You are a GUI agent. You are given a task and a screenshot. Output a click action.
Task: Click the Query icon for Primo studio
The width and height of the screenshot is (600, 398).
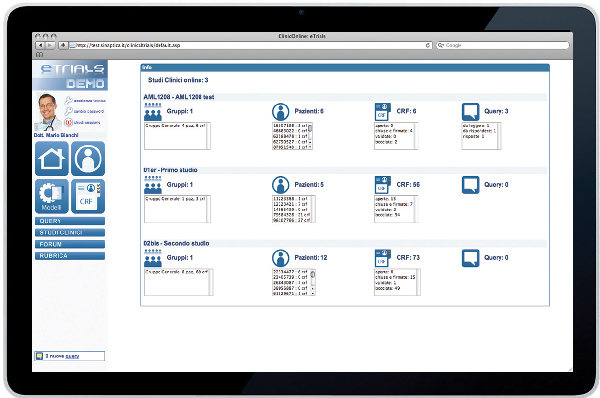(x=471, y=185)
